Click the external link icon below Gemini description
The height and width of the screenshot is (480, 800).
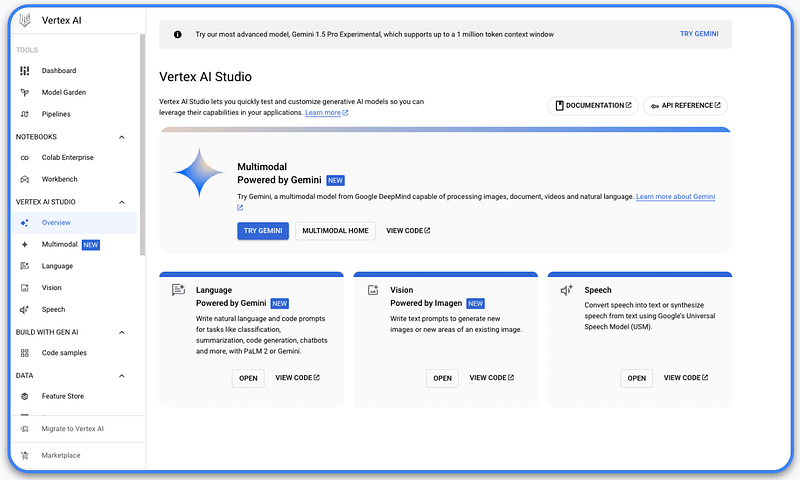[x=240, y=208]
